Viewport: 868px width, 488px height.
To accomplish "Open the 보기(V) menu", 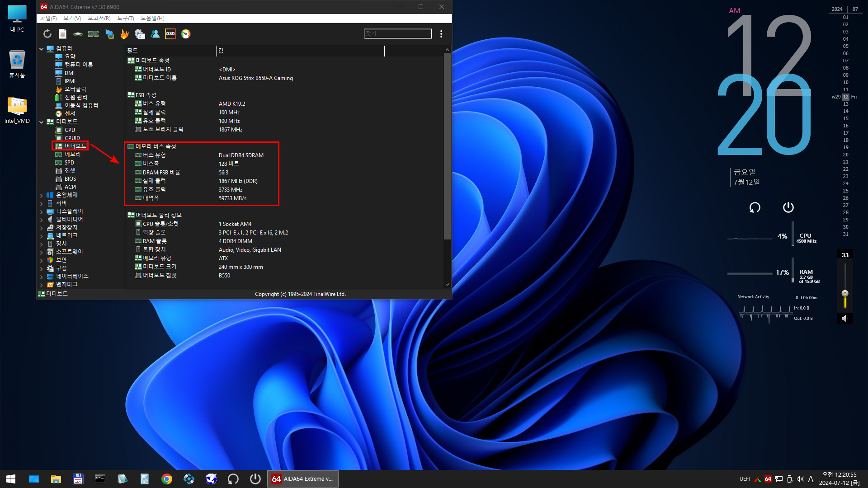I will 72,19.
